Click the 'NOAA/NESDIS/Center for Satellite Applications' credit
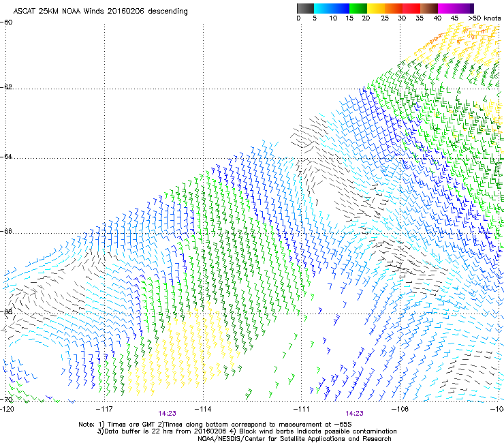This screenshot has width=504, height=443. [x=272, y=439]
